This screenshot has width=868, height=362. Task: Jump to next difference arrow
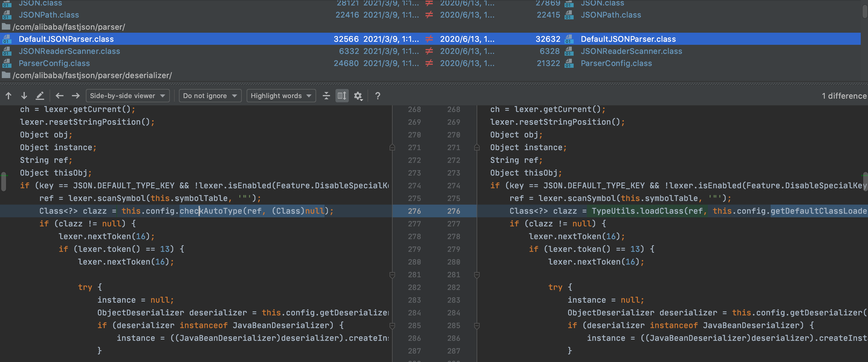[x=24, y=96]
